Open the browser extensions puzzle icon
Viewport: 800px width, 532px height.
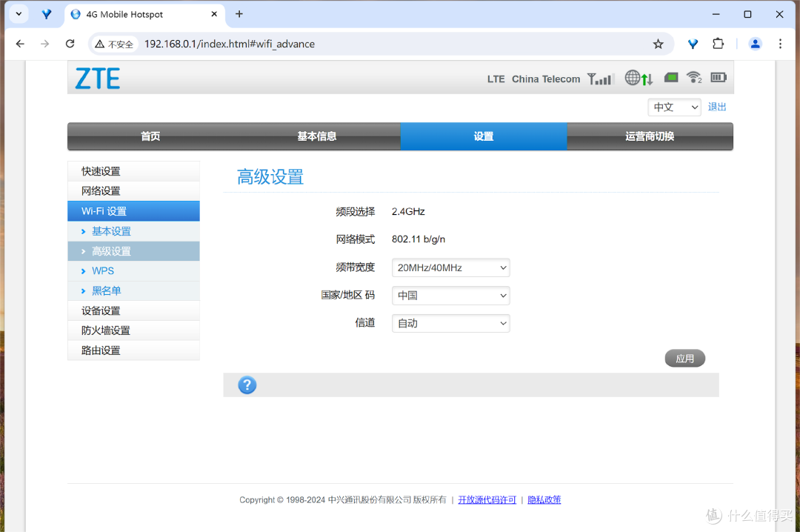point(718,44)
